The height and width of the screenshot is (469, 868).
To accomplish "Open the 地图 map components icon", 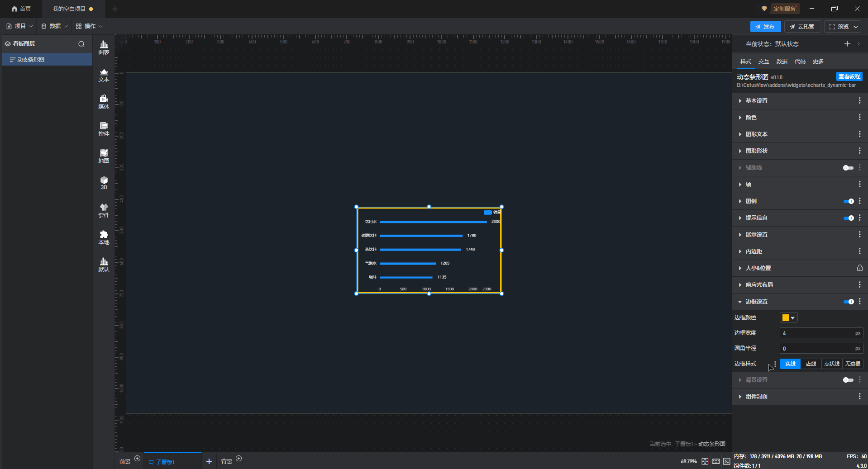I will tap(104, 156).
